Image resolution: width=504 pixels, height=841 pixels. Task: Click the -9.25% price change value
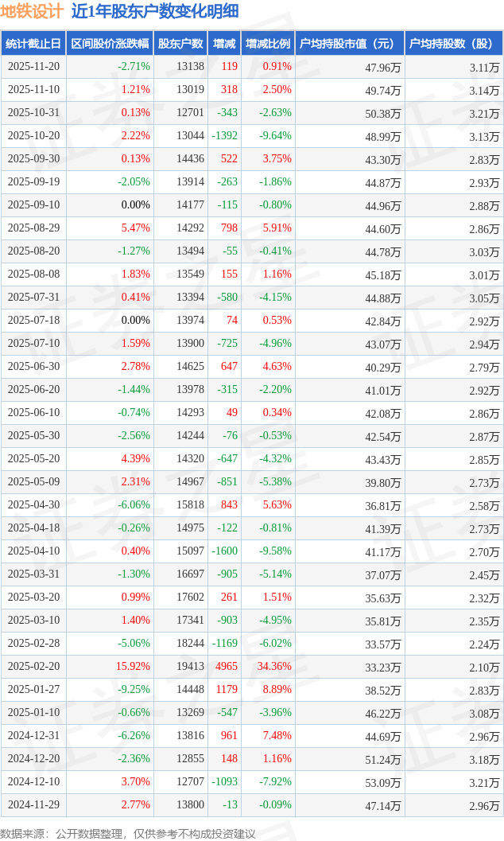134,690
